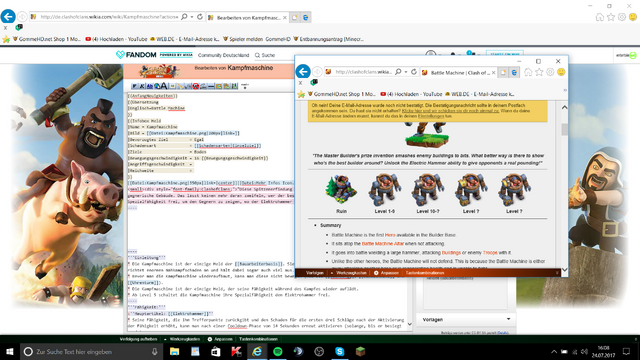Refresh the main Kampfmaschine editing page

tap(200, 17)
